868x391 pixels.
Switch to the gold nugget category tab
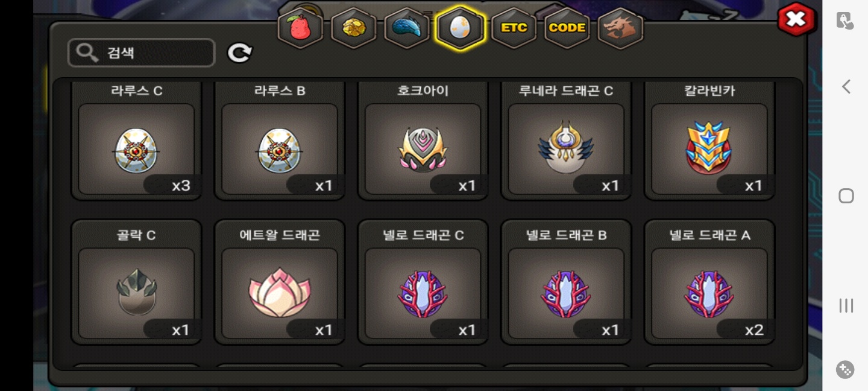(x=354, y=28)
